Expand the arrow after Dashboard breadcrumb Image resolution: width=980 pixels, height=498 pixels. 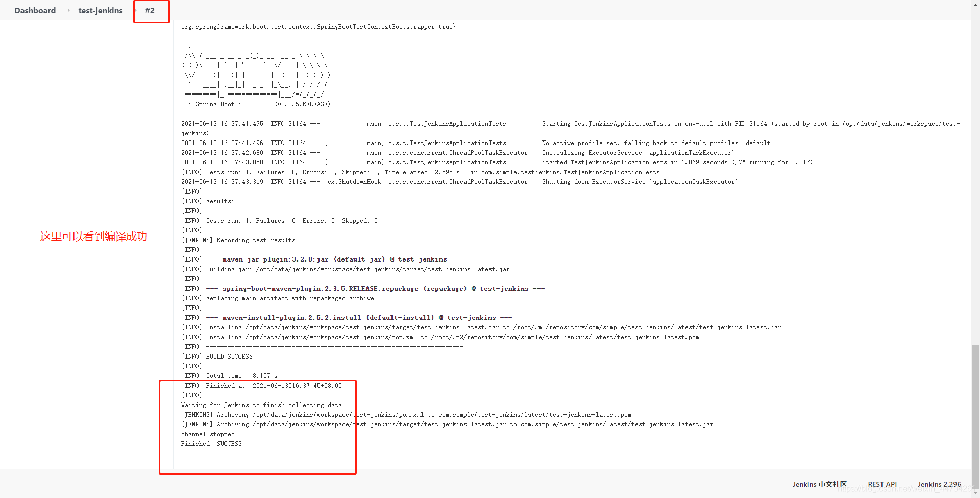pos(68,10)
